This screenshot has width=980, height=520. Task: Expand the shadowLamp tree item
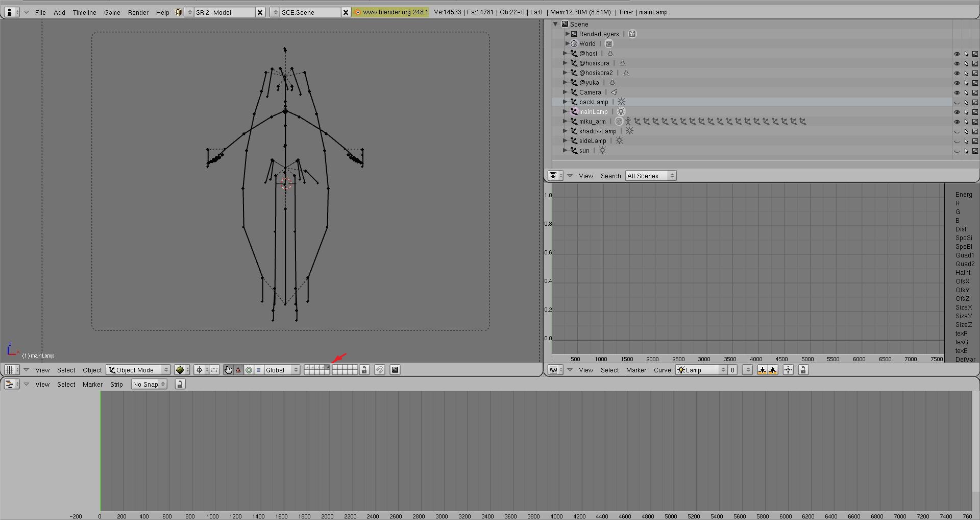tap(565, 131)
